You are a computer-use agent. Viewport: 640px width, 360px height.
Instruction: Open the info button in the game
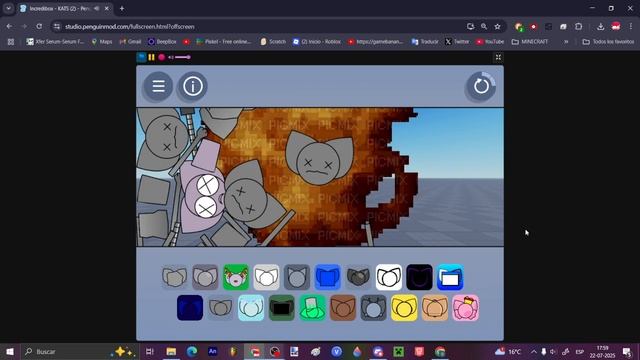click(x=193, y=86)
